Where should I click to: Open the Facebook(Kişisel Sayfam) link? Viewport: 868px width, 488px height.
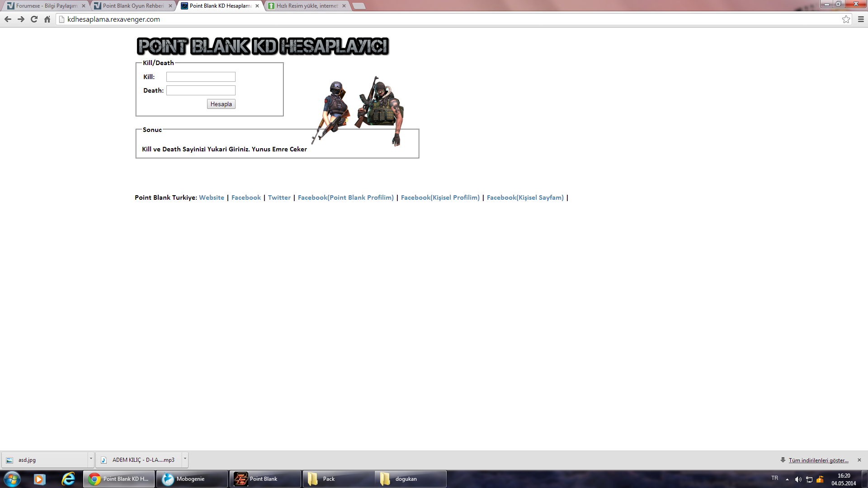point(525,197)
